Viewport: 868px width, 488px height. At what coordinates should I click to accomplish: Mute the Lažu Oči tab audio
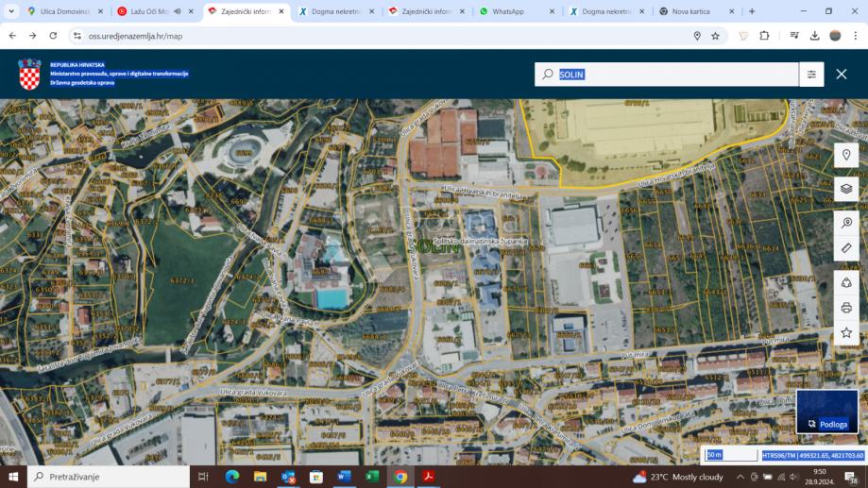[177, 11]
